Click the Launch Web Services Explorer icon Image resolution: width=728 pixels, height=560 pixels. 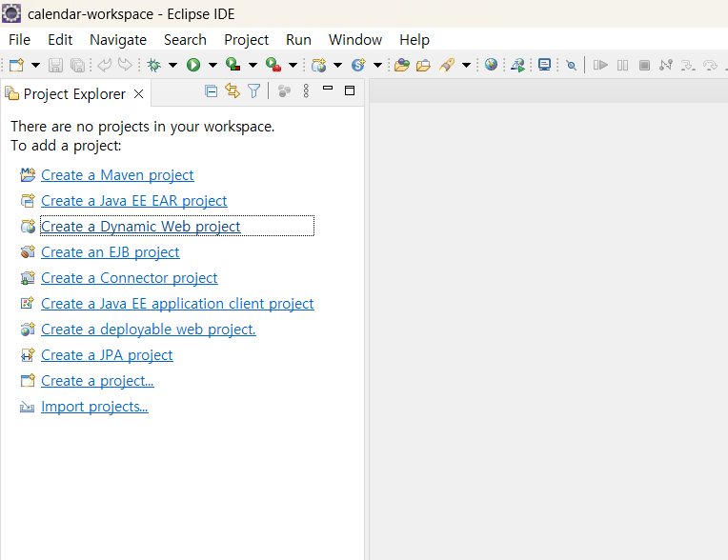point(518,65)
